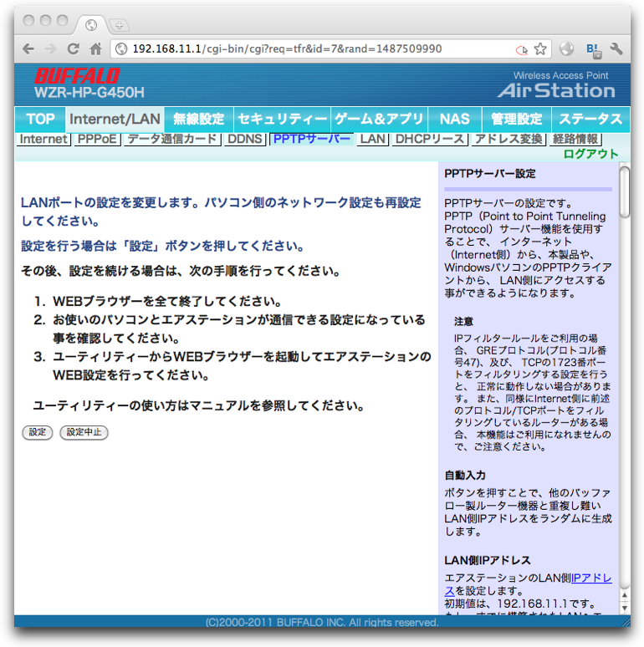Click the red cursor icon in address bar
644x647 pixels.
522,50
